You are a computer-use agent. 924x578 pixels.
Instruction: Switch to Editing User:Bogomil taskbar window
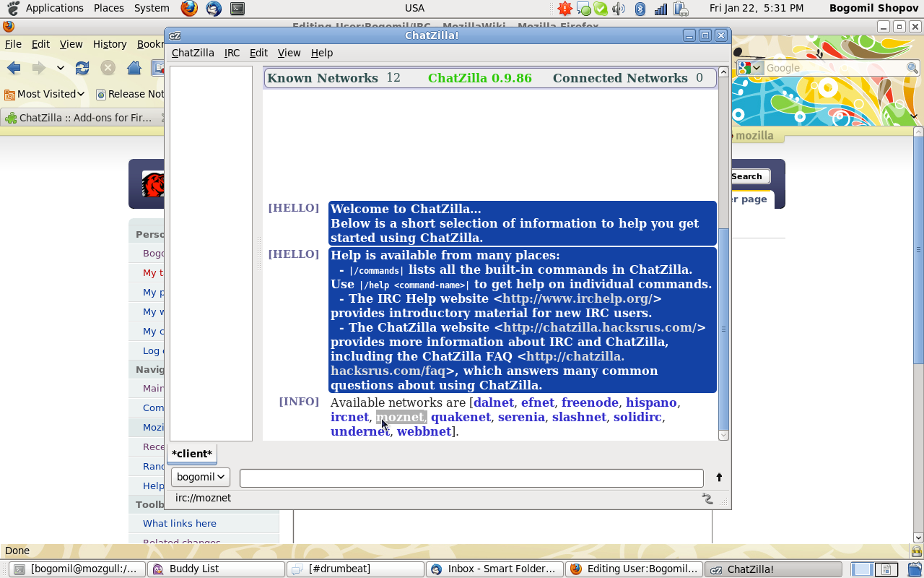pos(633,569)
